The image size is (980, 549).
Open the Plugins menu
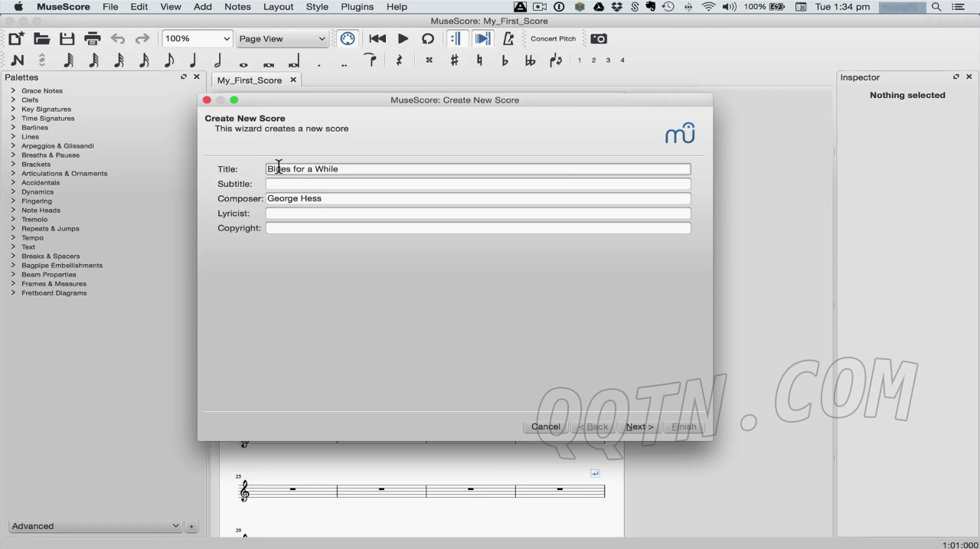357,7
